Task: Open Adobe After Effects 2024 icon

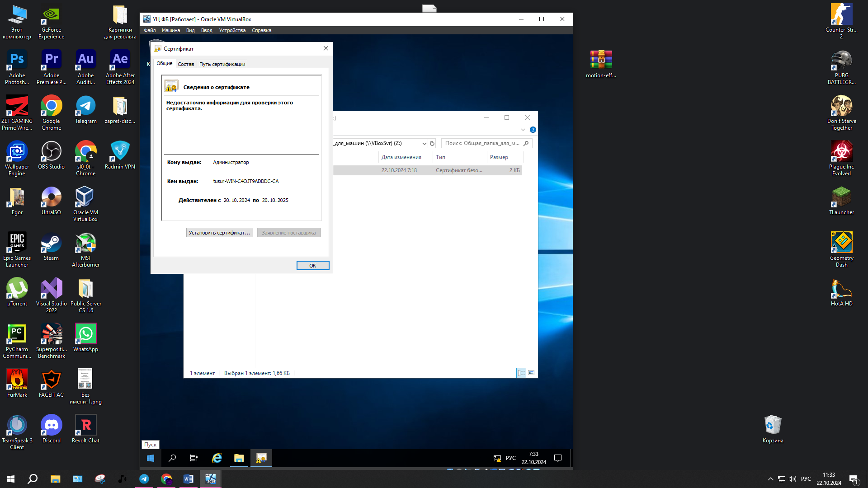Action: click(x=120, y=67)
